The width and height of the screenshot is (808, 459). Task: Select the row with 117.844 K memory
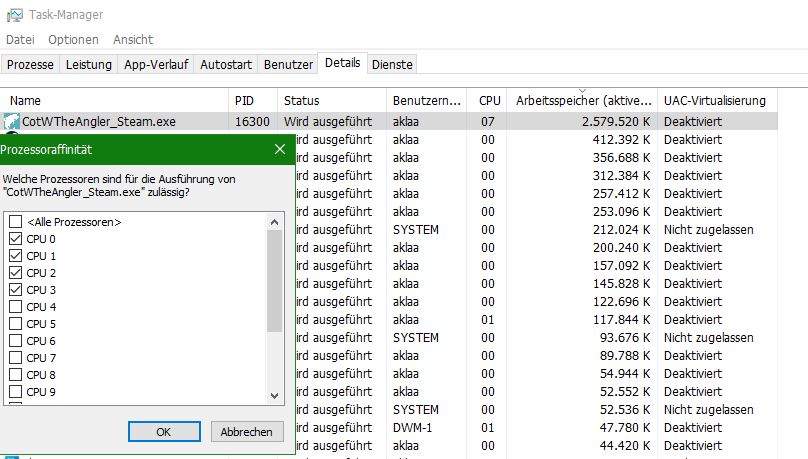coord(536,320)
